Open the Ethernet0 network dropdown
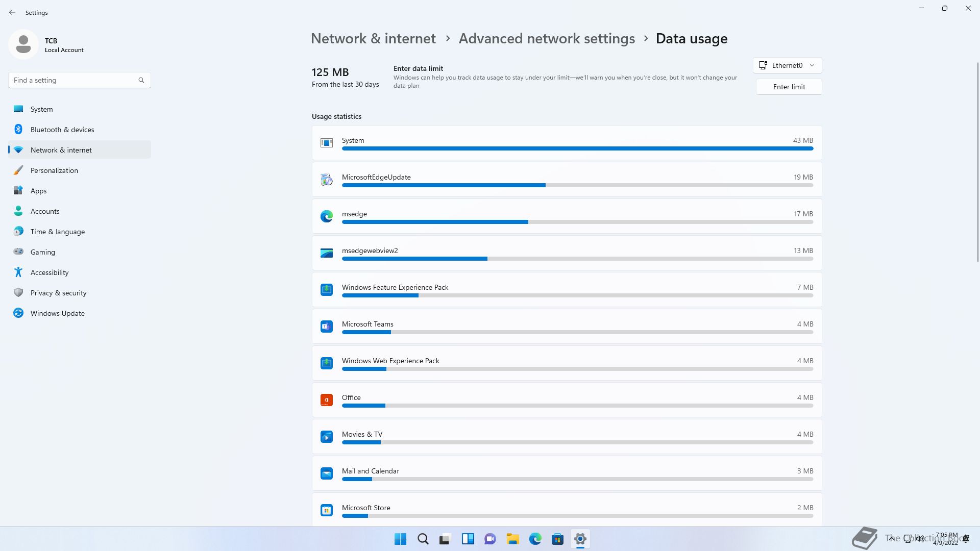Screen dimensions: 980x551 click(x=787, y=65)
